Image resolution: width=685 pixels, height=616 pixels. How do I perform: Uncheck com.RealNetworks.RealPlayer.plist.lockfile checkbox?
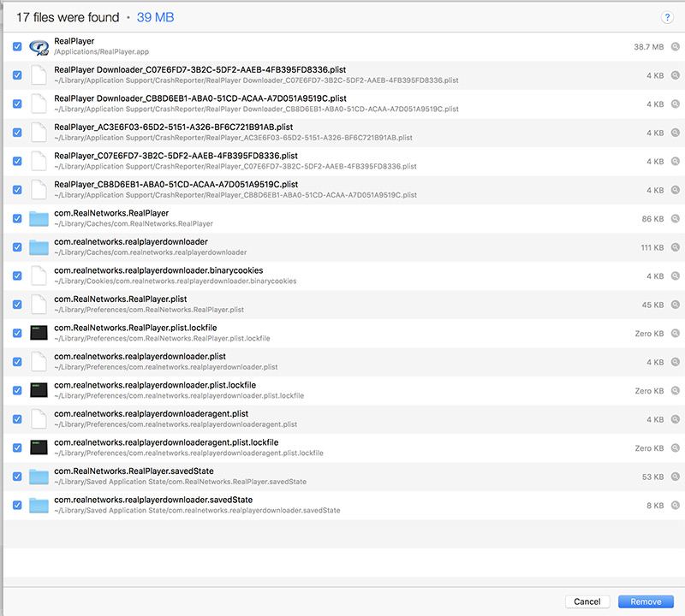pyautogui.click(x=17, y=333)
